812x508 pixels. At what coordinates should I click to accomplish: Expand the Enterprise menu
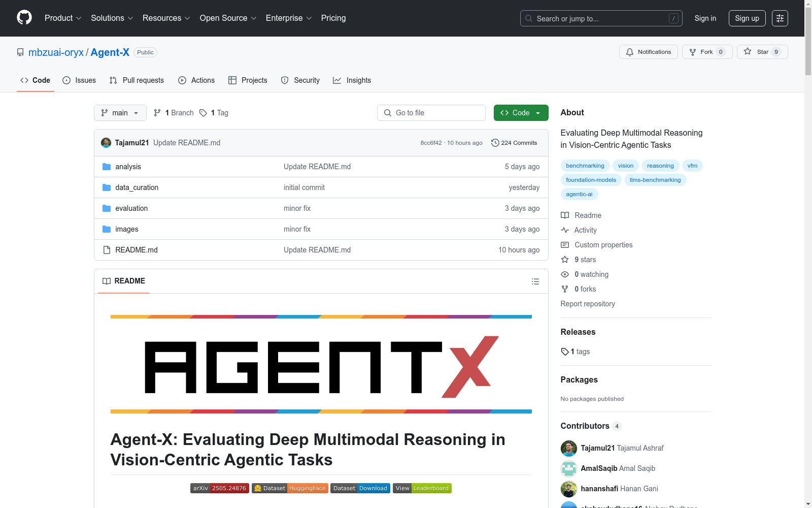tap(289, 18)
